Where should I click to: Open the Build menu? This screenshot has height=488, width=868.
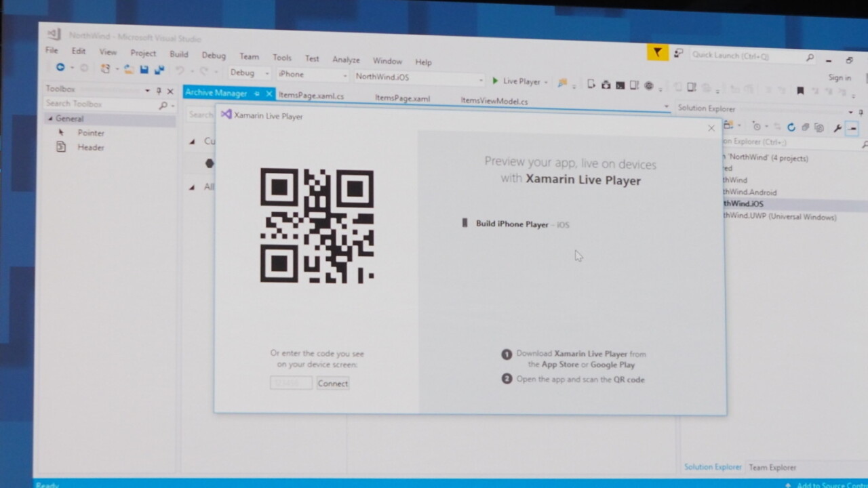179,54
